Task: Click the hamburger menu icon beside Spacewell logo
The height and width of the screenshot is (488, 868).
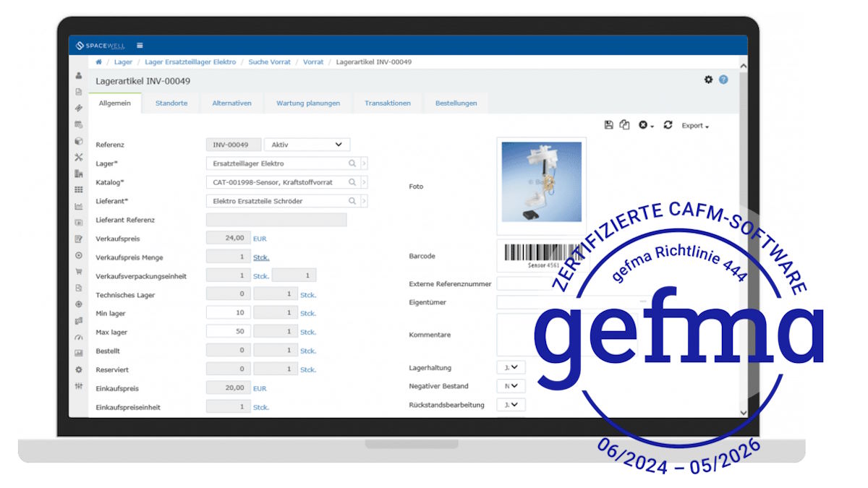Action: coord(140,46)
